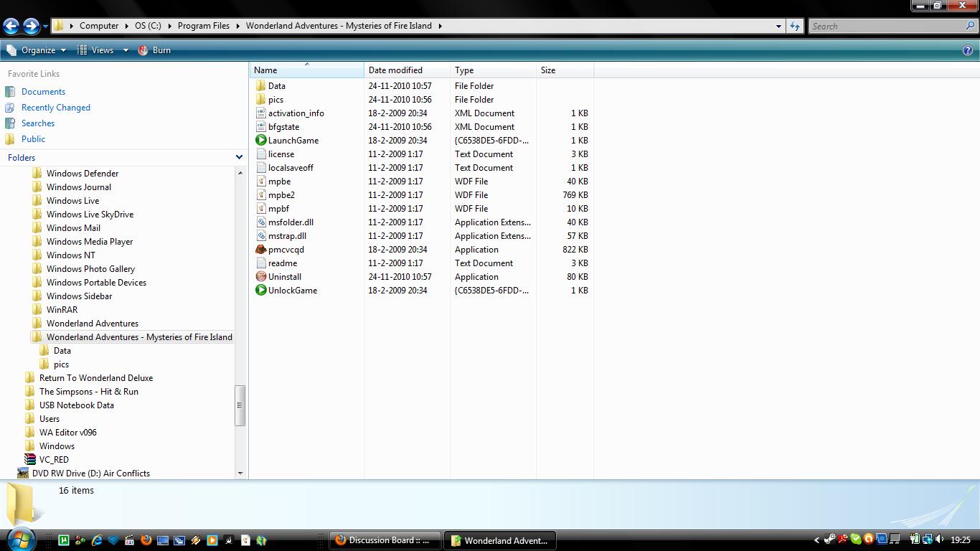Viewport: 980px width, 551px height.
Task: Click the Back navigation arrow
Action: tap(11, 27)
